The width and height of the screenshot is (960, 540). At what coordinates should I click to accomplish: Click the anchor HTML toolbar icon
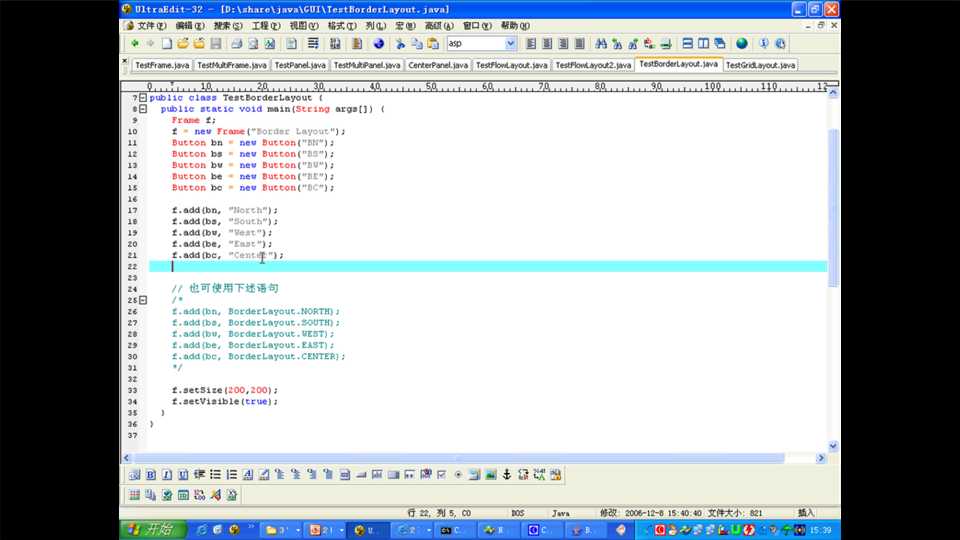point(506,474)
